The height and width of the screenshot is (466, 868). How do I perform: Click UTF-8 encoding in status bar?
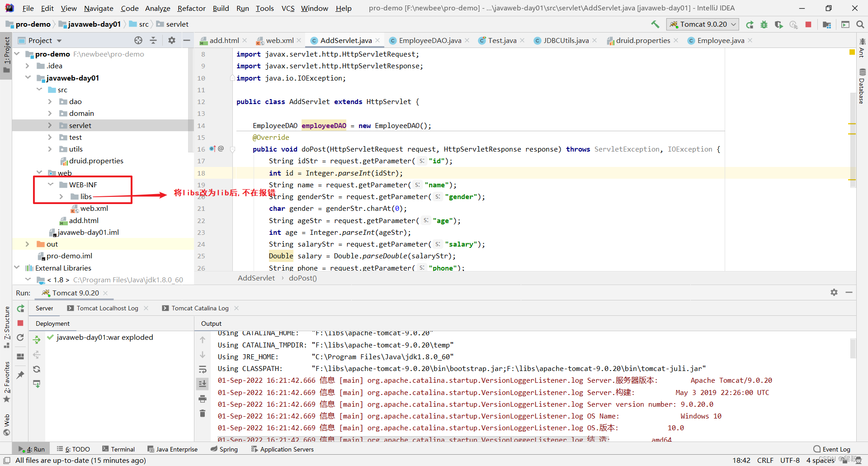[790, 460]
